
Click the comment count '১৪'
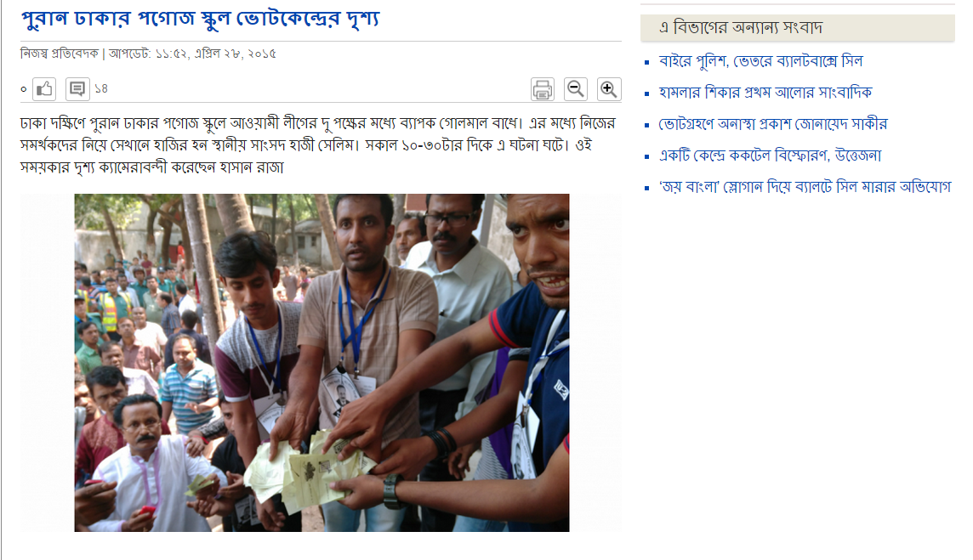pyautogui.click(x=101, y=89)
